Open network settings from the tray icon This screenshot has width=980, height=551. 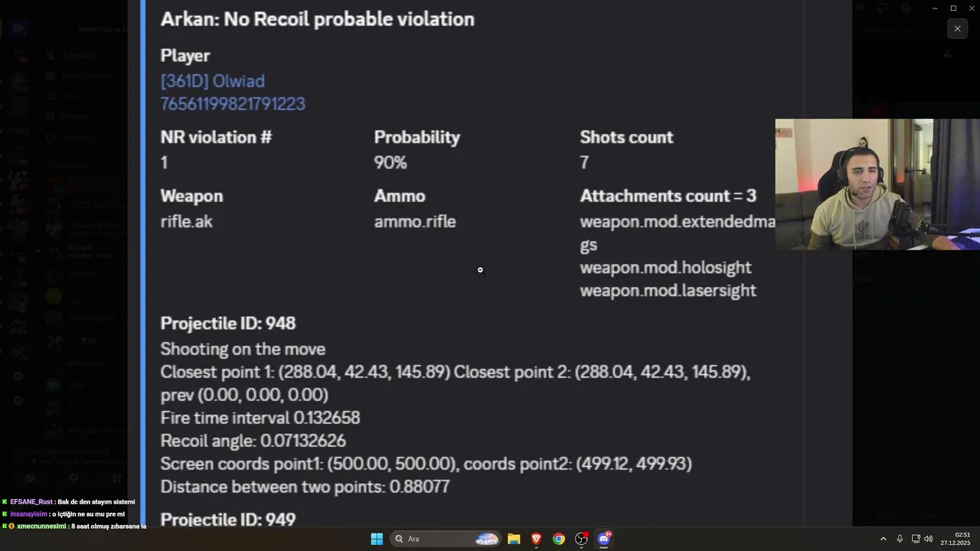coord(915,539)
